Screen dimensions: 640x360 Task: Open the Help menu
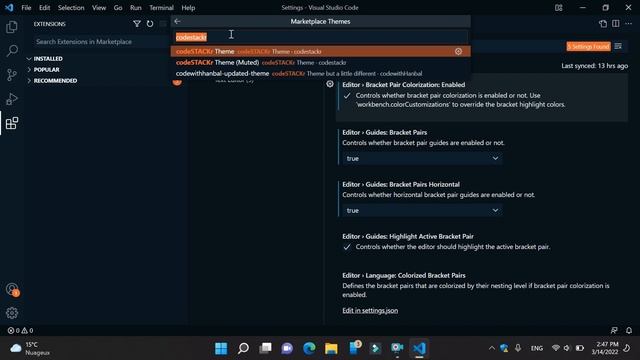click(x=188, y=8)
